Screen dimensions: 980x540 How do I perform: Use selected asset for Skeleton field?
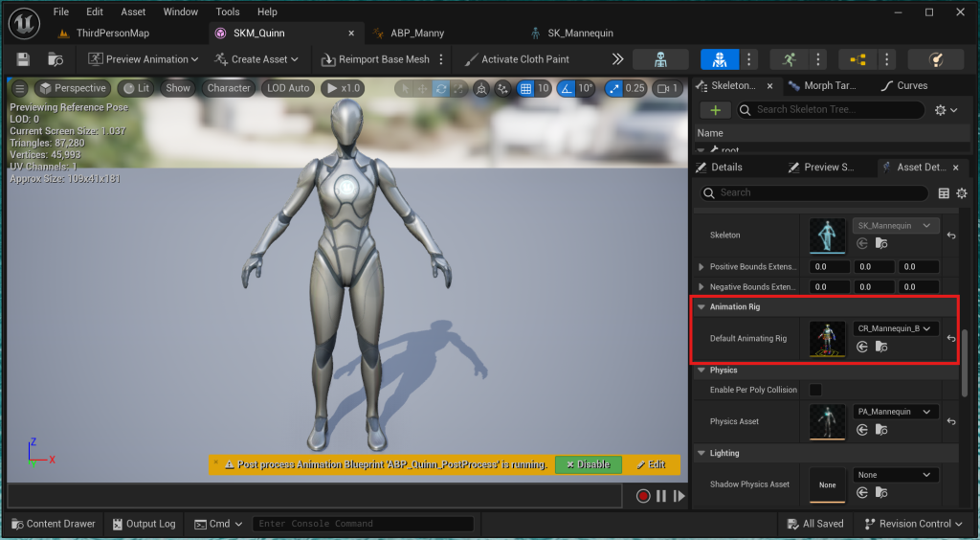(x=862, y=243)
